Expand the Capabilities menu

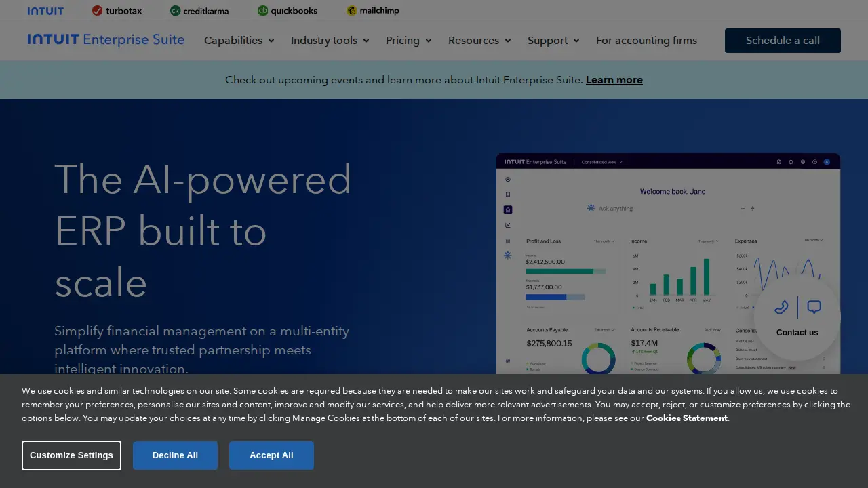(239, 41)
